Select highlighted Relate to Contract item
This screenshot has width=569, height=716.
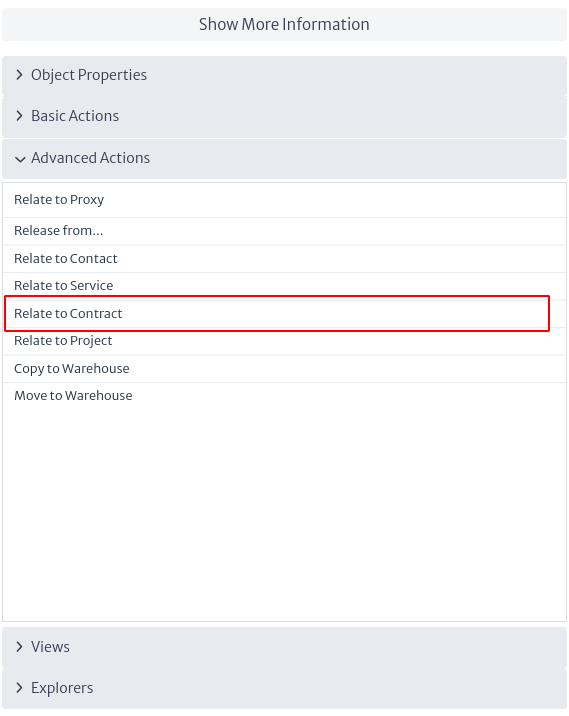coord(277,313)
